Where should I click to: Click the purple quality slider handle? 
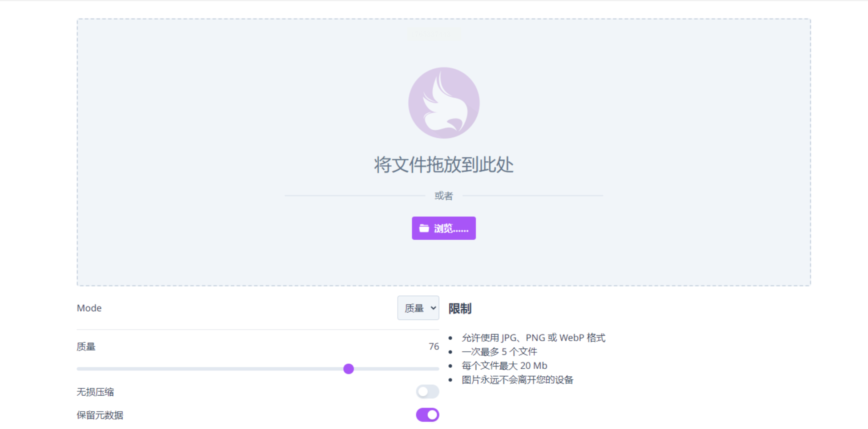coord(348,369)
